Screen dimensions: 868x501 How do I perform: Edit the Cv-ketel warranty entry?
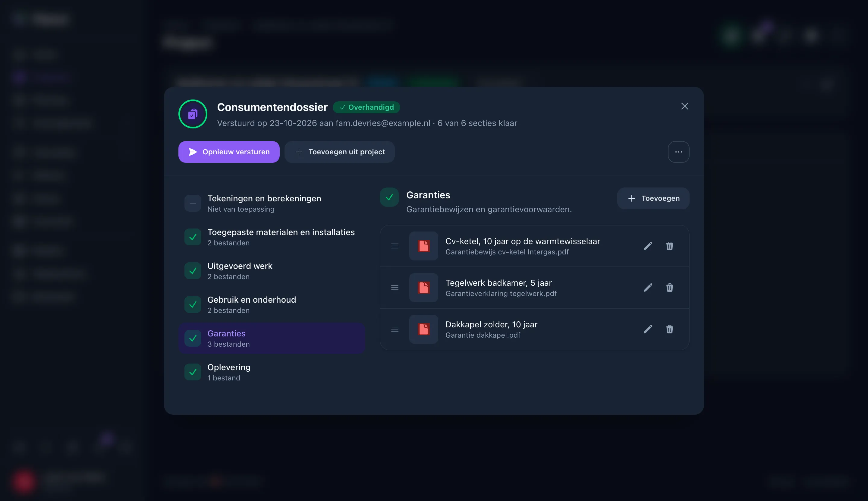pos(648,246)
